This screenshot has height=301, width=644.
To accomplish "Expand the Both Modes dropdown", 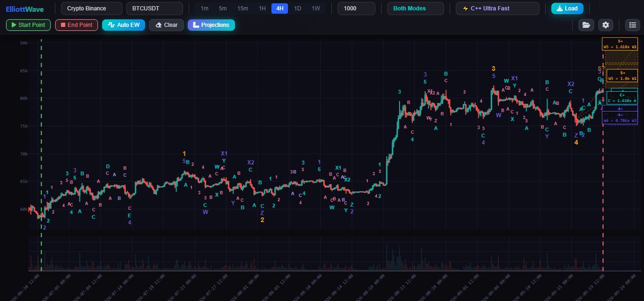I will (x=415, y=9).
